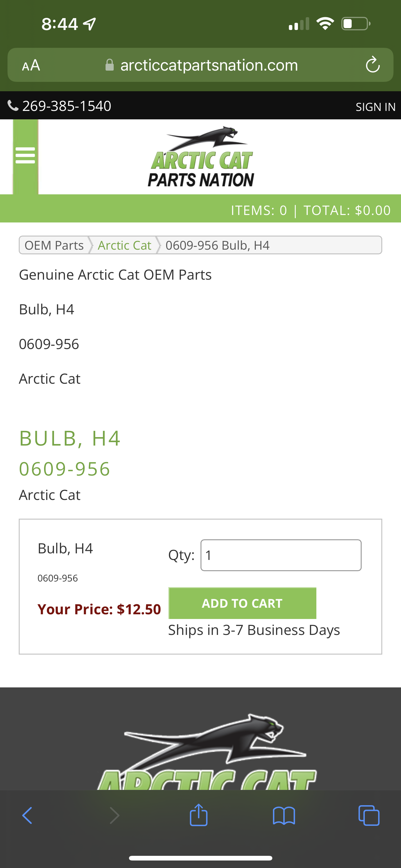Show open tabs with tabs icon
The height and width of the screenshot is (868, 401).
[369, 816]
